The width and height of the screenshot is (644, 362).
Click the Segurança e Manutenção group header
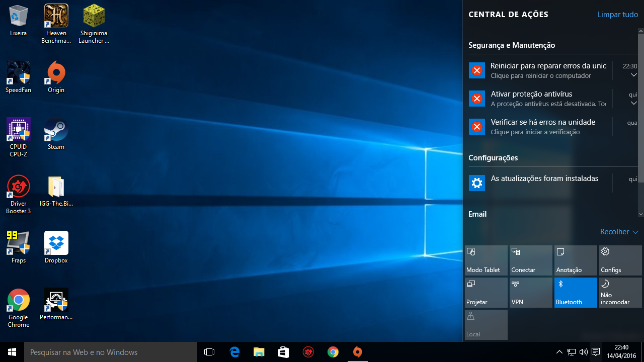tap(512, 45)
